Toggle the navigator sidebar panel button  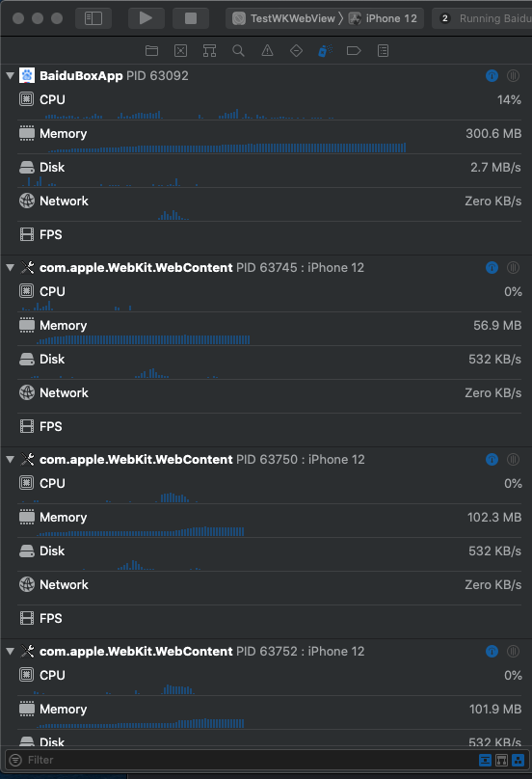(x=93, y=18)
